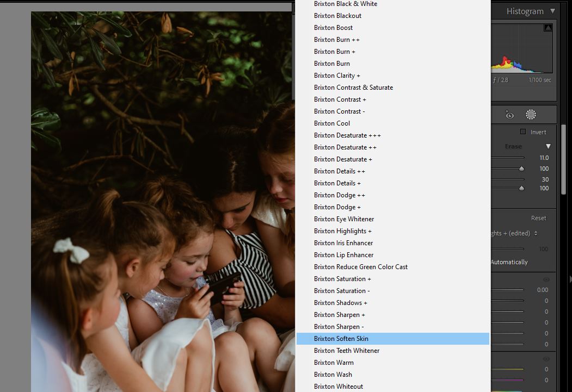
Task: Toggle eye visibility icon above 0.00 value
Action: (546, 280)
